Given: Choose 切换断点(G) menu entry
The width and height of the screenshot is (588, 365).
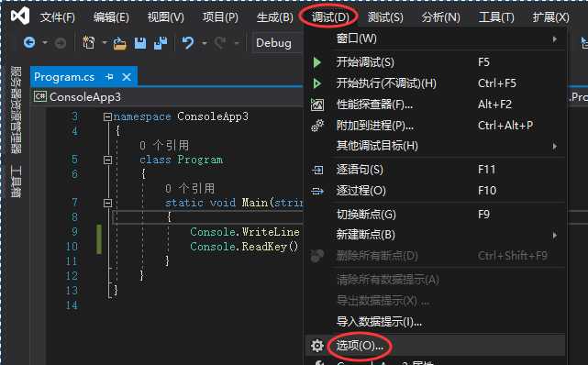Looking at the screenshot, I should tap(436, 215).
